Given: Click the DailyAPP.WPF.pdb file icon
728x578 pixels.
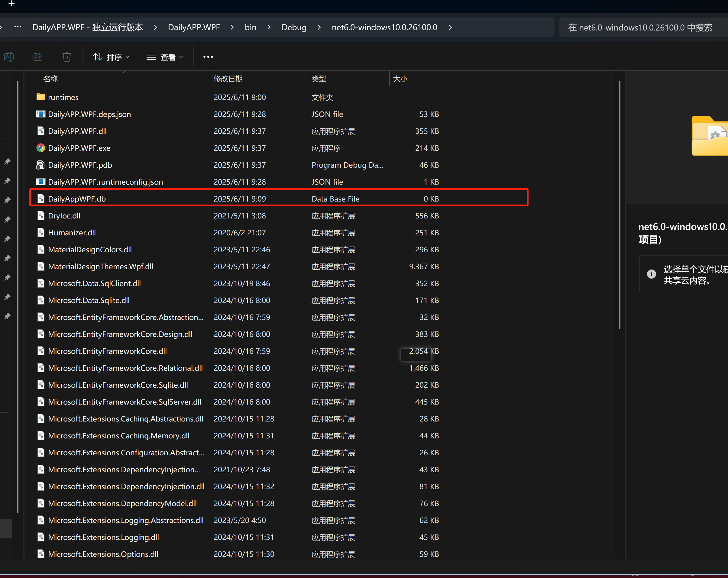Looking at the screenshot, I should point(40,165).
